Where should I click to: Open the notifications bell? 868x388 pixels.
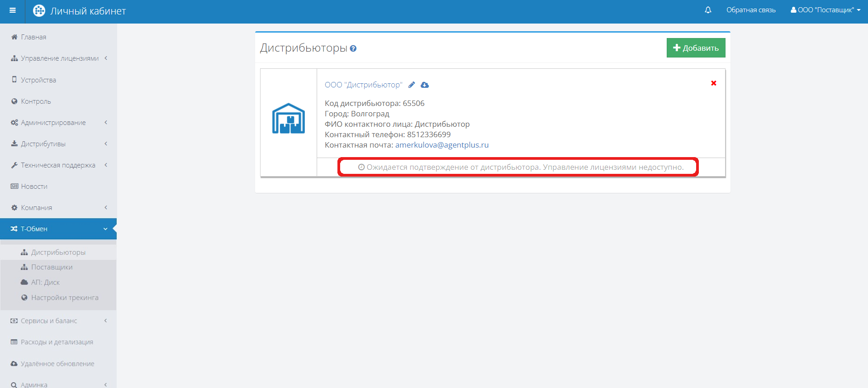(708, 10)
